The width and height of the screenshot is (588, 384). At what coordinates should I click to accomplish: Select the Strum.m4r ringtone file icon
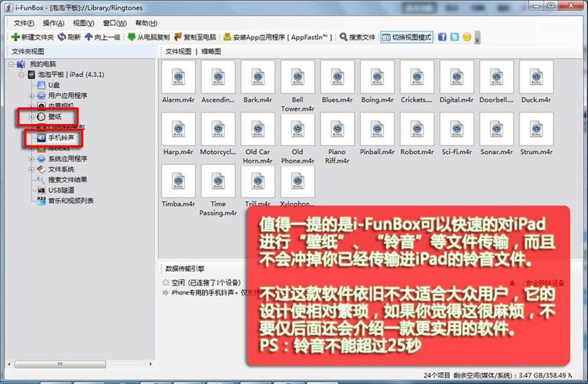(x=536, y=129)
